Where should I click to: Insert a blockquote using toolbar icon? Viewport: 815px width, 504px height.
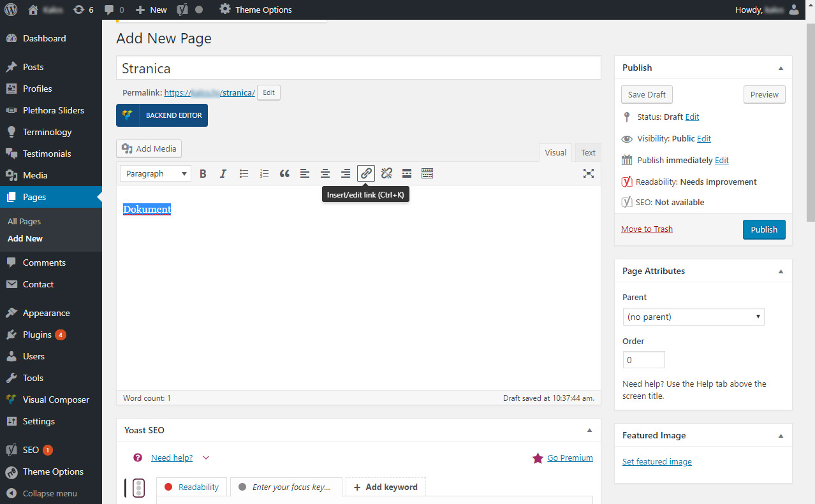pyautogui.click(x=284, y=173)
